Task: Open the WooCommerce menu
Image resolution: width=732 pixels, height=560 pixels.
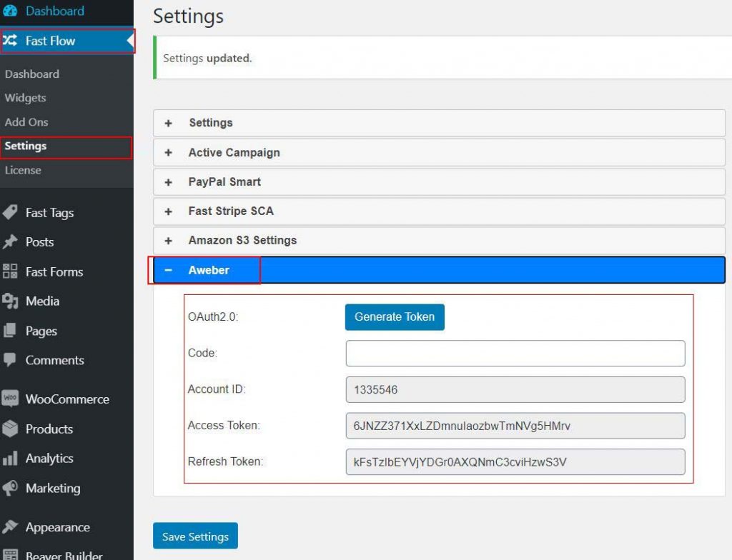Action: coord(67,399)
